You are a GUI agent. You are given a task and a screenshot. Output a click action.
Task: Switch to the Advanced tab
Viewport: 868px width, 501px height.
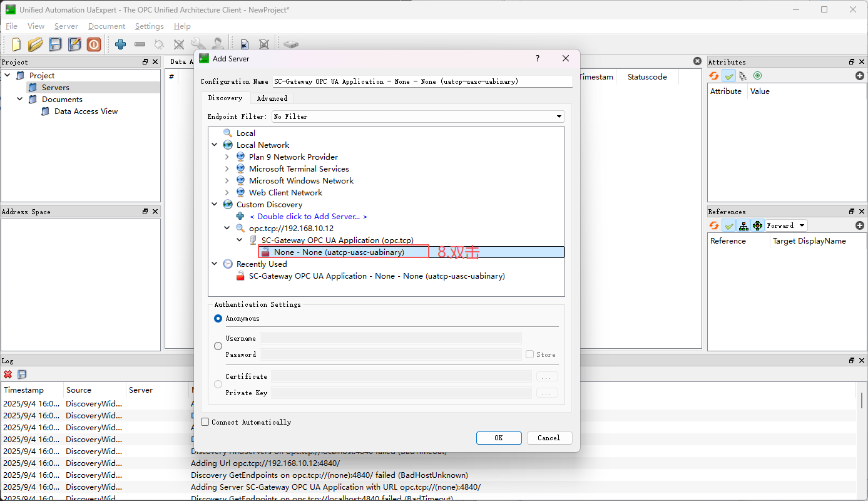(x=272, y=98)
